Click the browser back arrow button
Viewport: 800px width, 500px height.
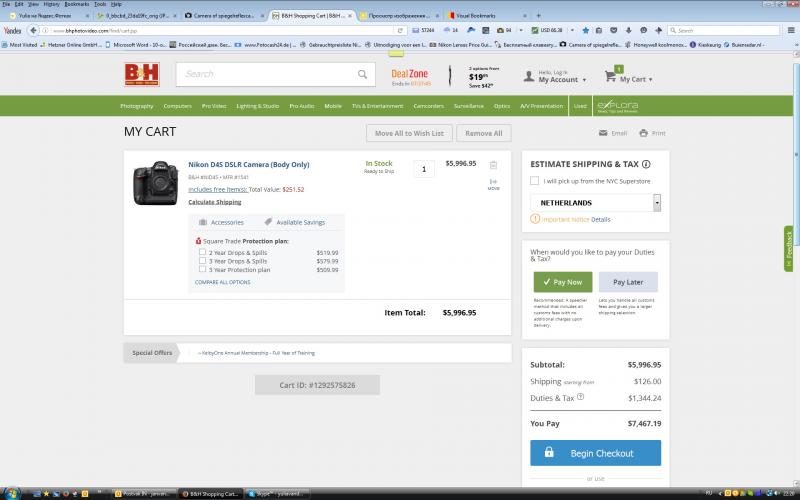pyautogui.click(x=33, y=31)
